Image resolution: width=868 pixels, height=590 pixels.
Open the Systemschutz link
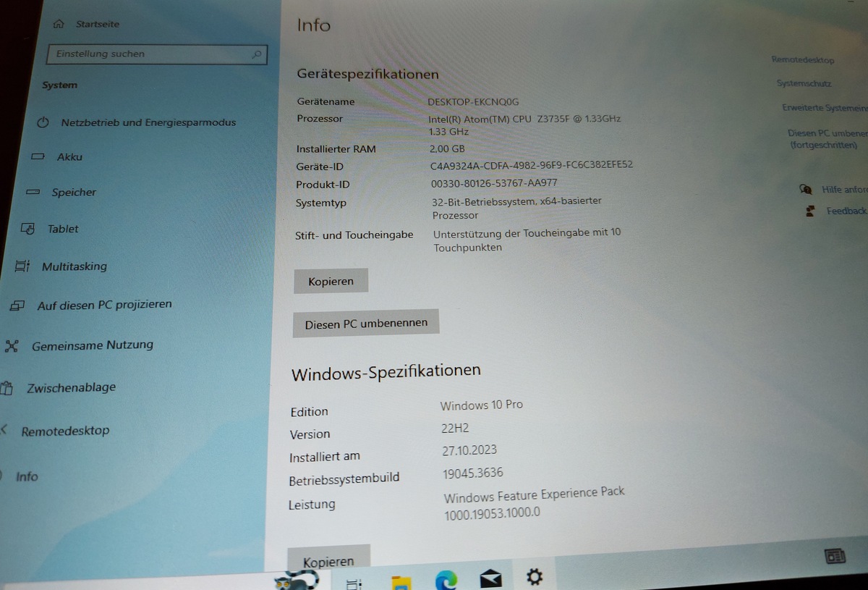(804, 83)
